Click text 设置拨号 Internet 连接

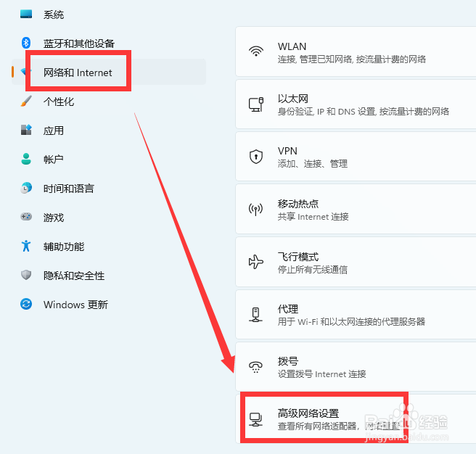click(321, 374)
